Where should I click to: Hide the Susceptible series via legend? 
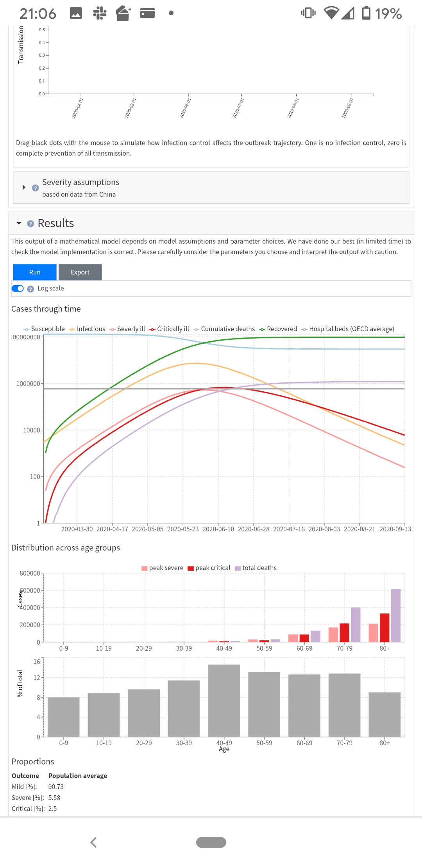(44, 329)
